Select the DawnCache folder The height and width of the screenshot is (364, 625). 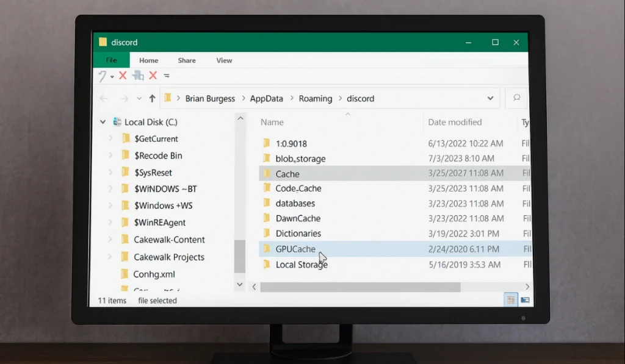[298, 219]
